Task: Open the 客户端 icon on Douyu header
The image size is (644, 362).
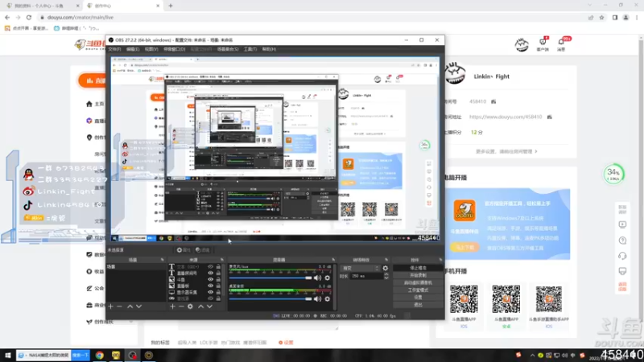Action: [x=543, y=44]
